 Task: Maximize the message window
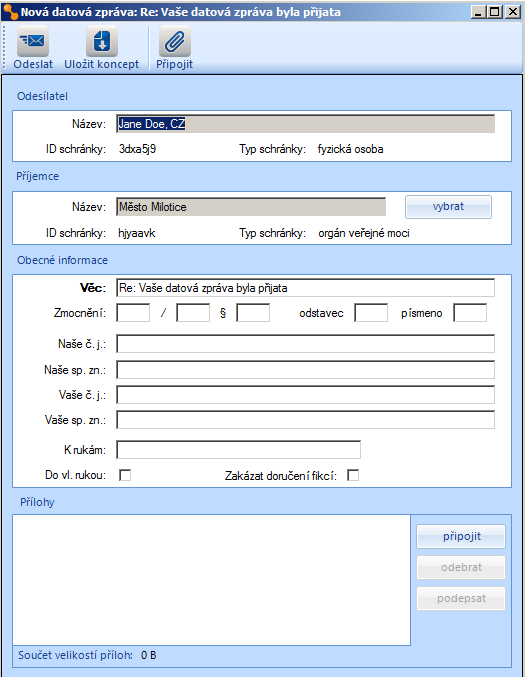pos(495,12)
